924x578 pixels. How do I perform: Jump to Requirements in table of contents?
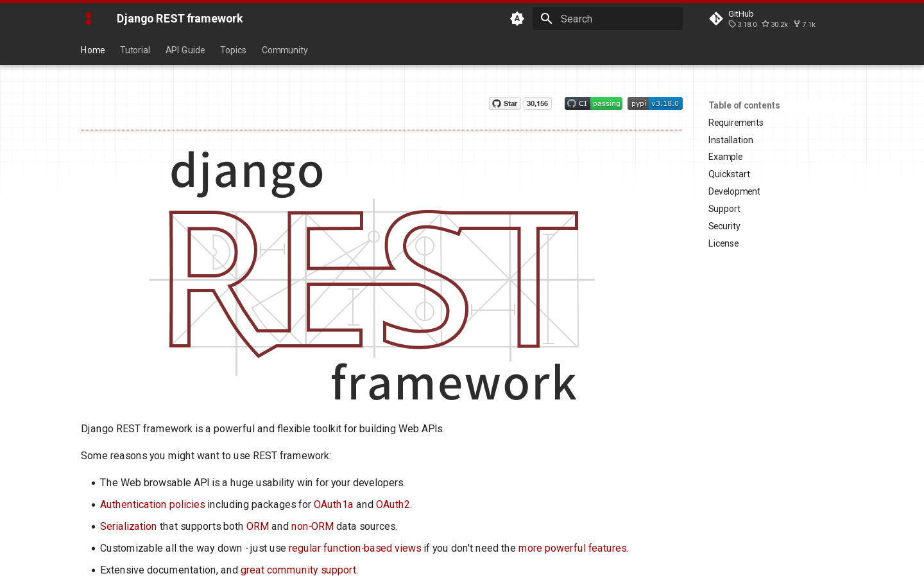(736, 123)
